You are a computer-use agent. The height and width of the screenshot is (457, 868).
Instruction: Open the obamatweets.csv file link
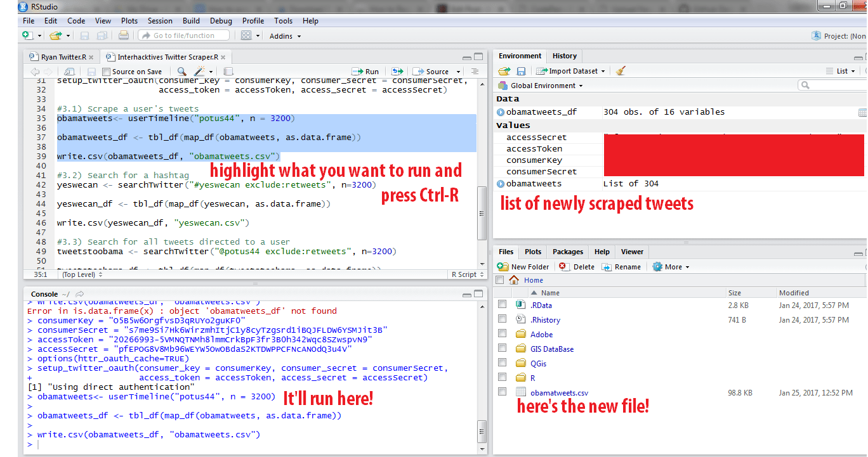tap(559, 393)
